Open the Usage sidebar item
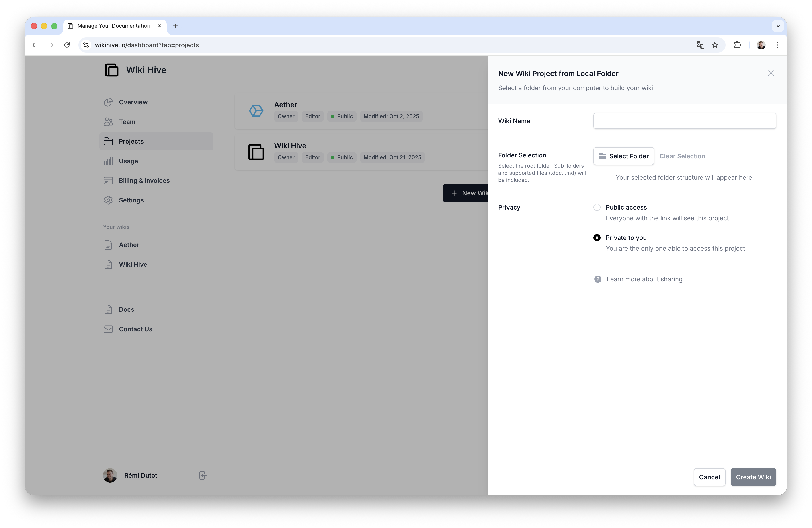This screenshot has width=812, height=528. point(128,161)
